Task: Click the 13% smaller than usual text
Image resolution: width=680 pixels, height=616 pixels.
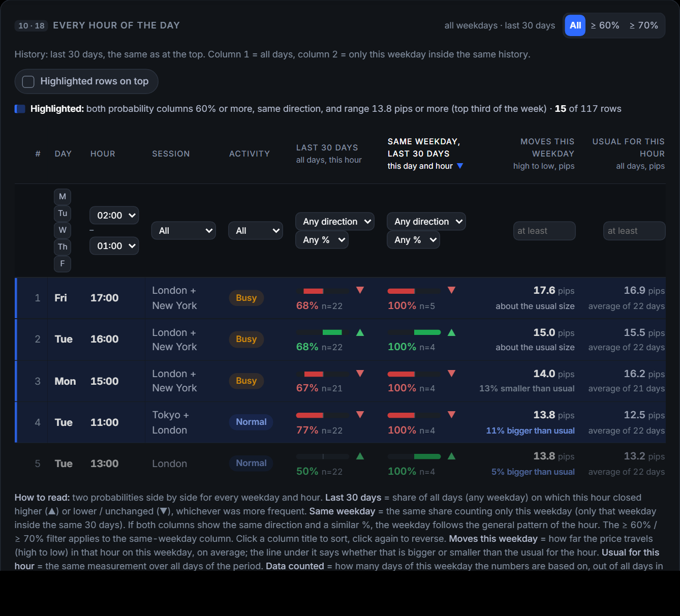Action: tap(527, 388)
